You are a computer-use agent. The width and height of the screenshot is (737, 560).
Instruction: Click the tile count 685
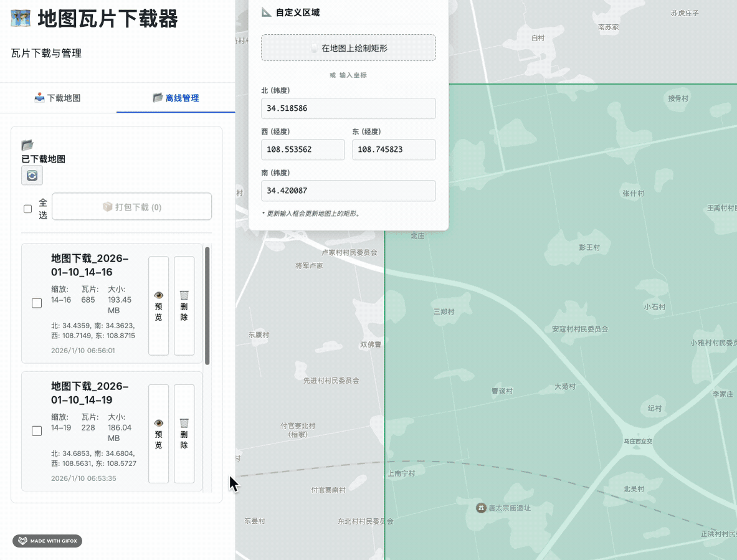click(88, 300)
